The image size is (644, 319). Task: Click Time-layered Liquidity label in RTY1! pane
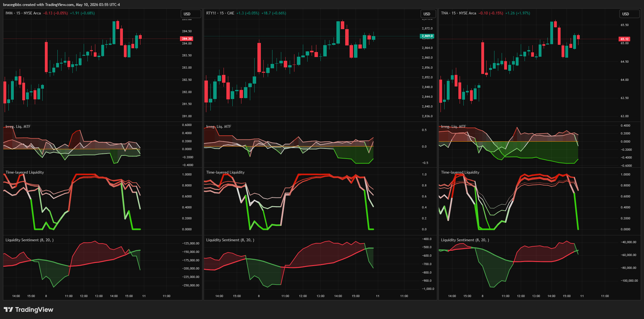(x=225, y=172)
